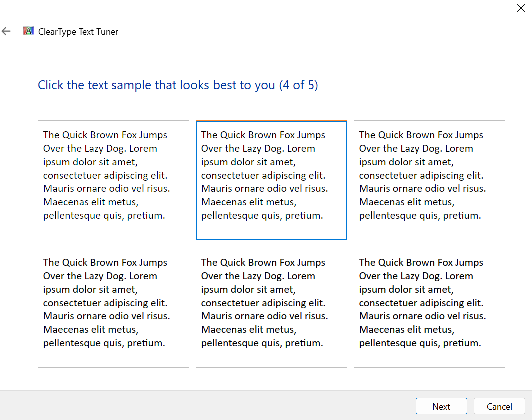Click "pellentesque quis" line in bottom-middle sample

(x=262, y=343)
